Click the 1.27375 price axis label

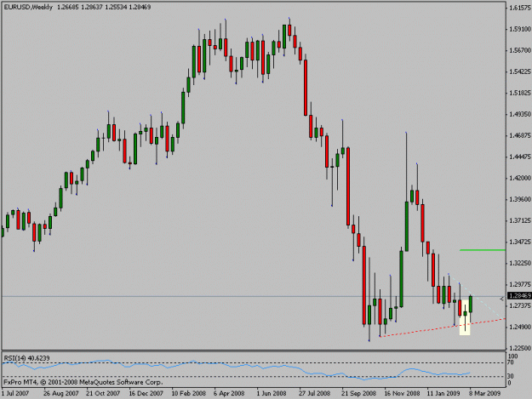click(520, 305)
